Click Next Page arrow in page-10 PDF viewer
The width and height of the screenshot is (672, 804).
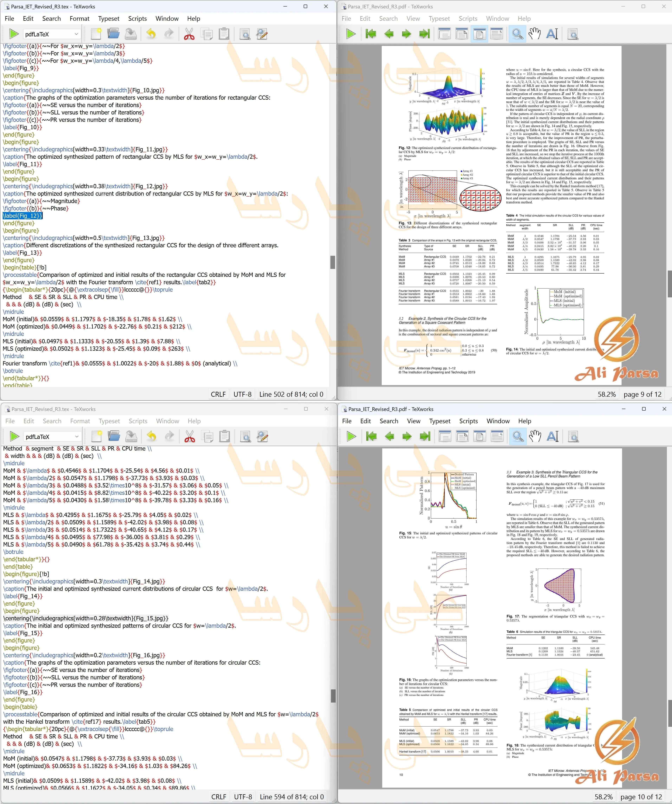coord(407,436)
